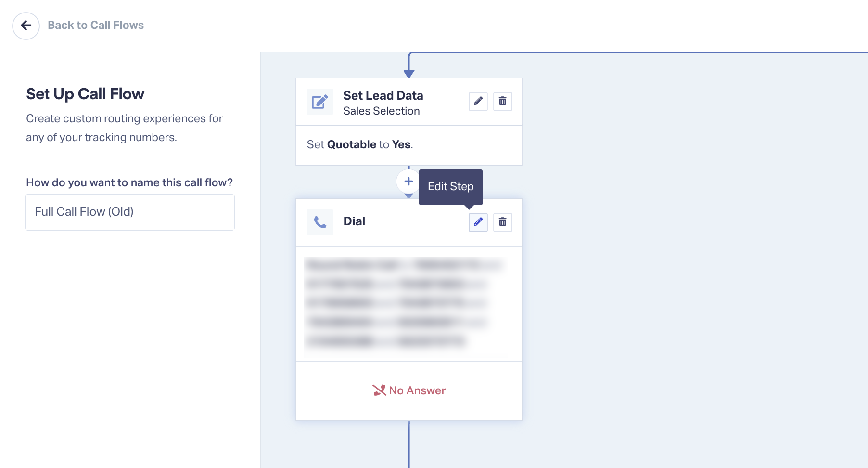Click the Edit Step tooltip
The width and height of the screenshot is (868, 468).
pos(450,187)
